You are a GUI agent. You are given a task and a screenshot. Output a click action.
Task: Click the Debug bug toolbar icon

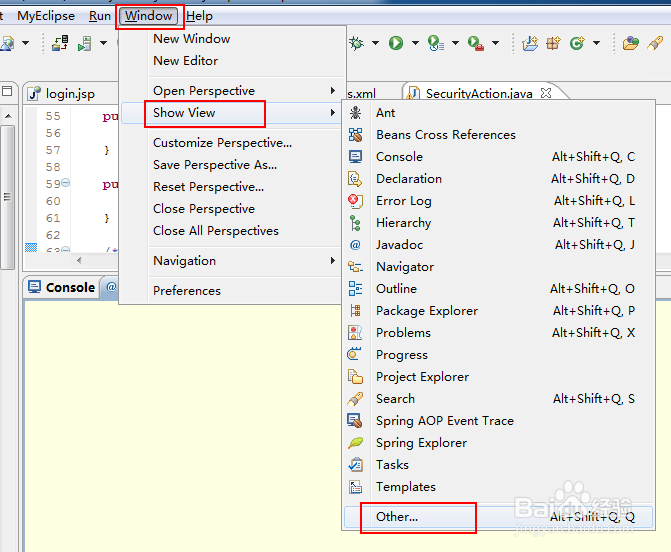[x=356, y=43]
